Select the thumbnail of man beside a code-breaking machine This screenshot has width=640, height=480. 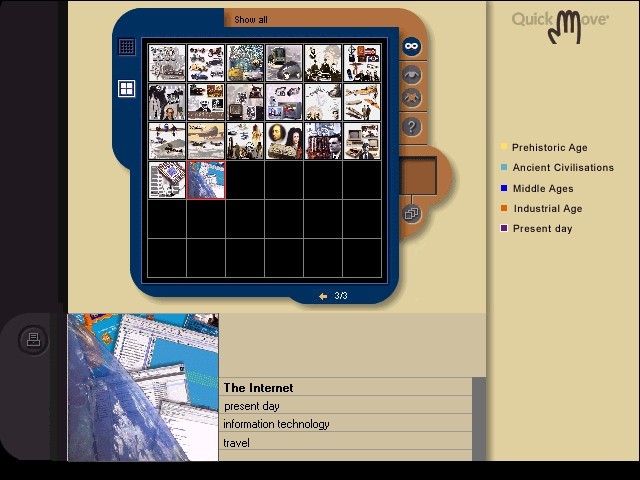(323, 141)
